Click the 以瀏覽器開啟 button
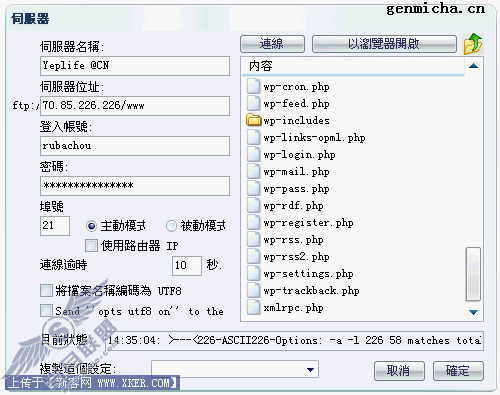The image size is (500, 395). (x=384, y=44)
